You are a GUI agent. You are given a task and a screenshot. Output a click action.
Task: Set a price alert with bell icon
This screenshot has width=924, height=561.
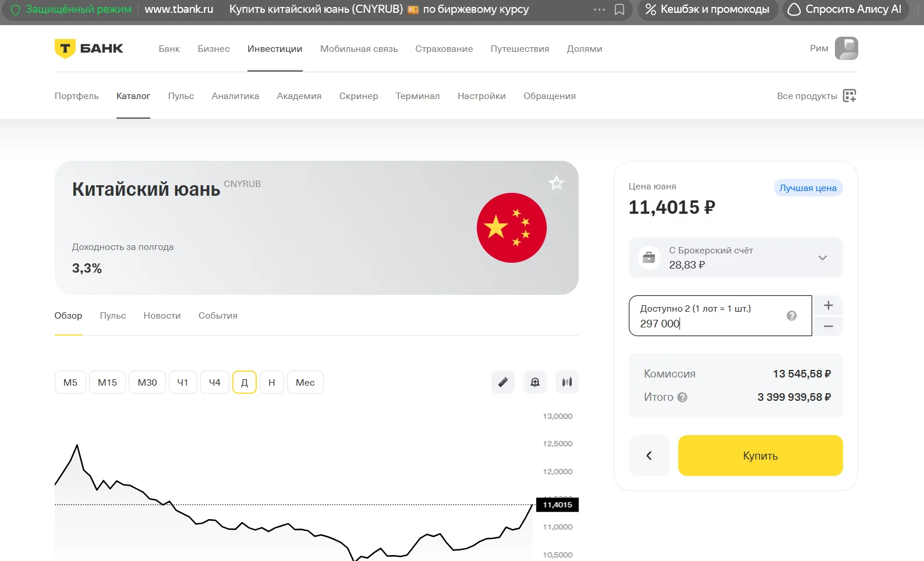point(535,382)
